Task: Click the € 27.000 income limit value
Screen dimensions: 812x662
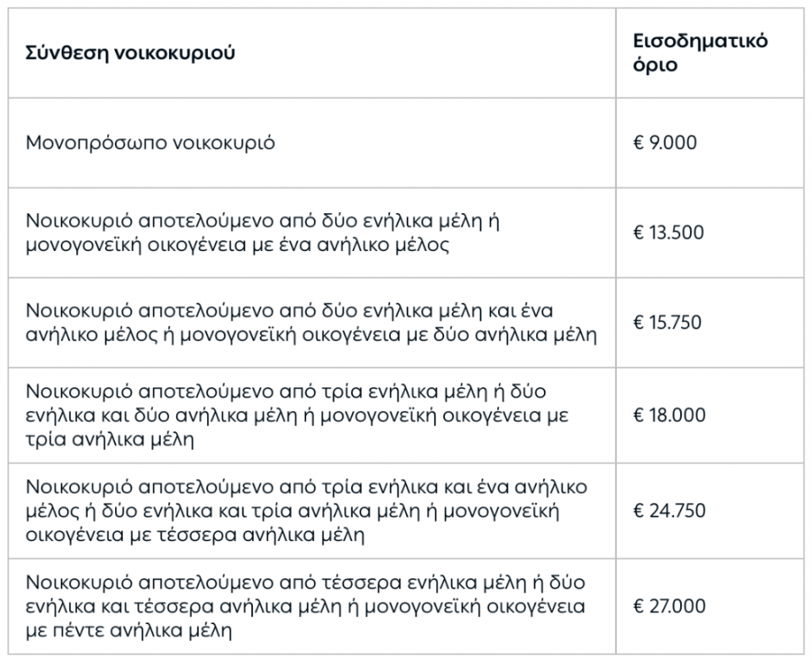Action: (x=669, y=606)
